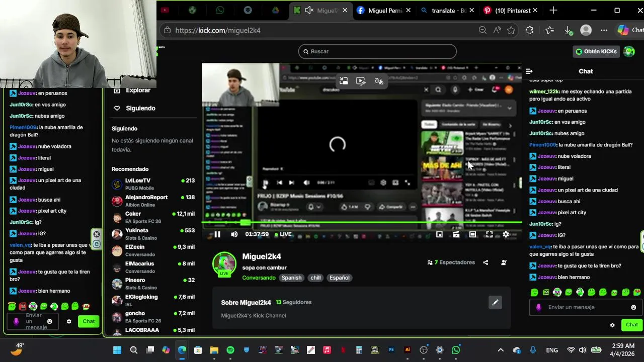This screenshot has width=644, height=362.
Task: Click the 13 Seguidores count
Action: [x=293, y=302]
